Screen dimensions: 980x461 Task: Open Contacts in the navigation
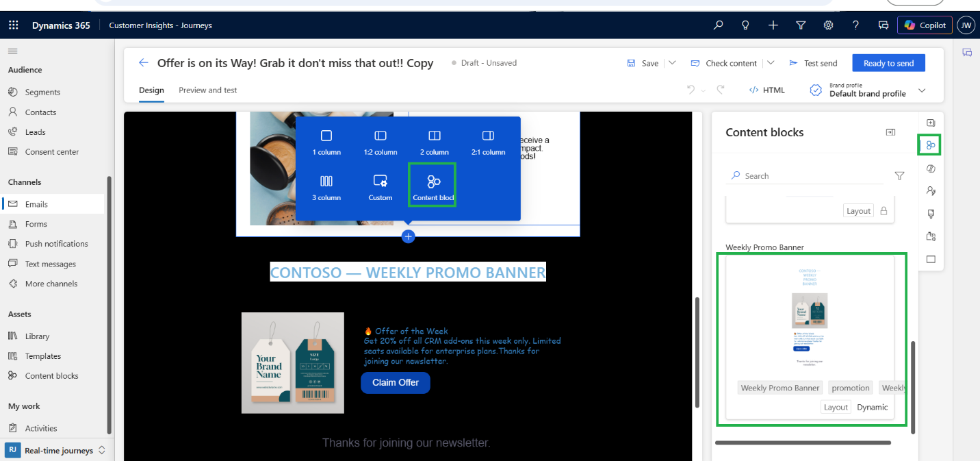click(40, 112)
